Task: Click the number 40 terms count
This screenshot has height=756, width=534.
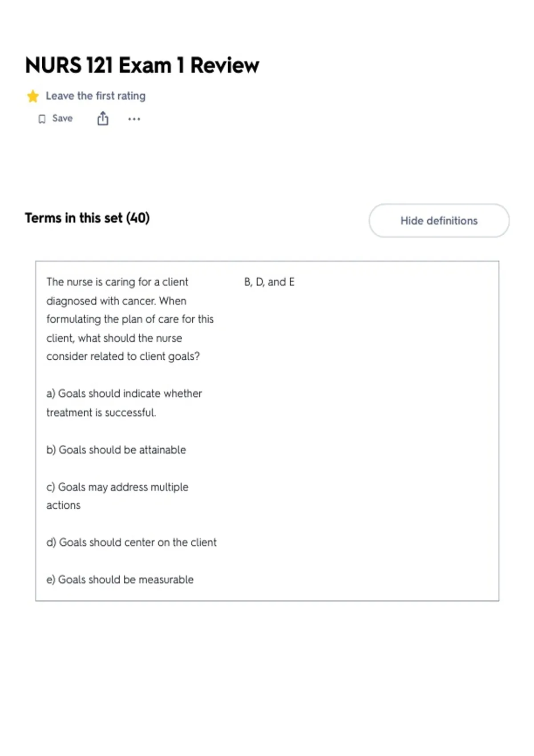Action: 138,218
